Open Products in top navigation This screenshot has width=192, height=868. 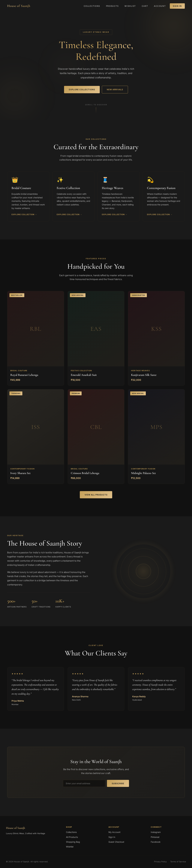click(x=112, y=6)
